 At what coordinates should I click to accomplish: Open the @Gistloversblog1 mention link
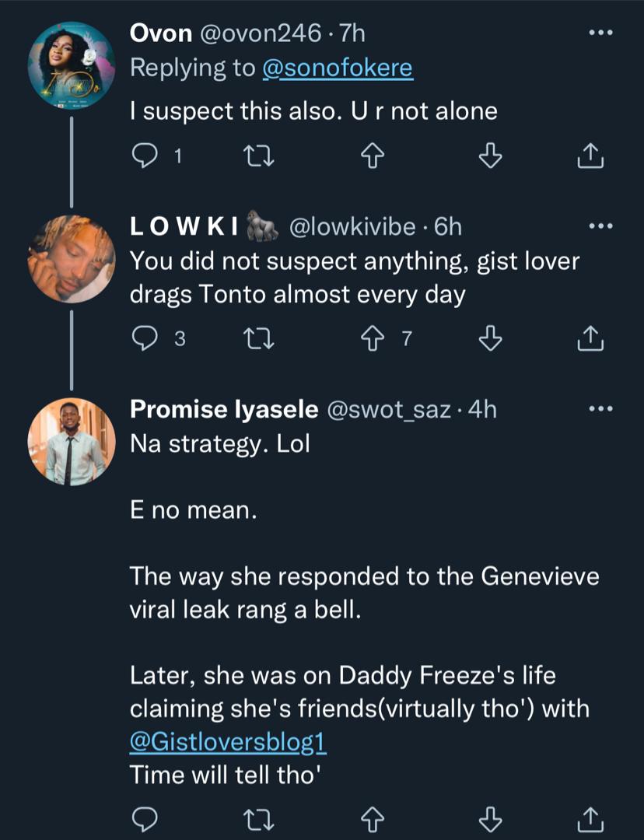(228, 742)
